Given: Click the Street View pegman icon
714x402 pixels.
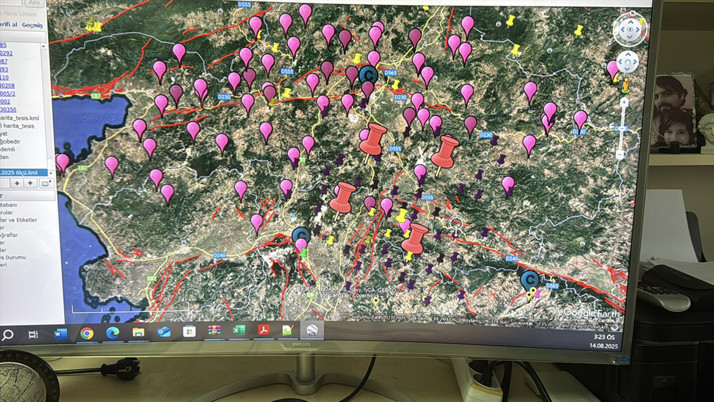Looking at the screenshot, I should 625,86.
